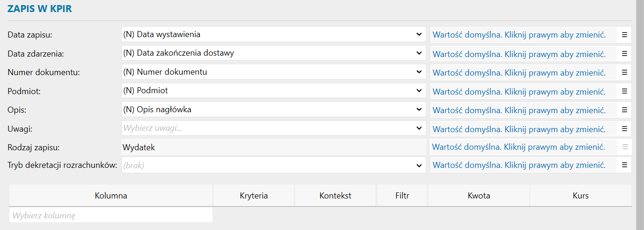Open hamburger menu for Uwagi row

pyautogui.click(x=624, y=129)
